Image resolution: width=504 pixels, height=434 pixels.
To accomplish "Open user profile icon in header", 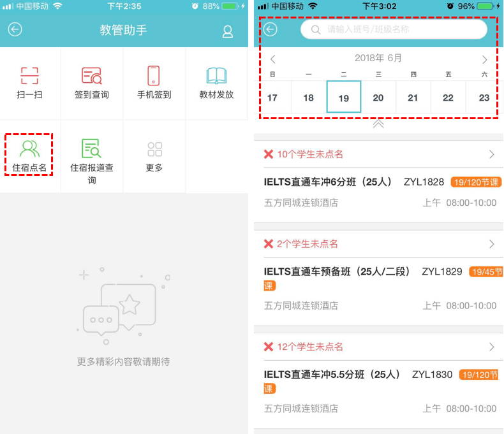I will (x=228, y=31).
